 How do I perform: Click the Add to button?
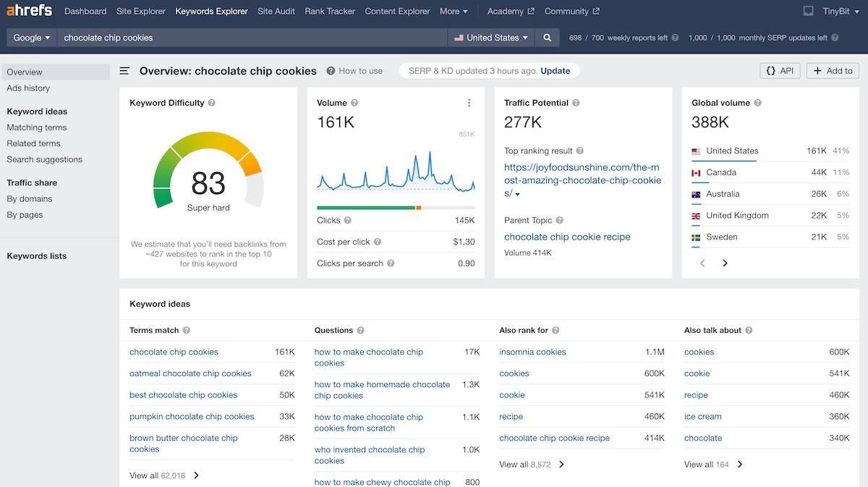[833, 71]
